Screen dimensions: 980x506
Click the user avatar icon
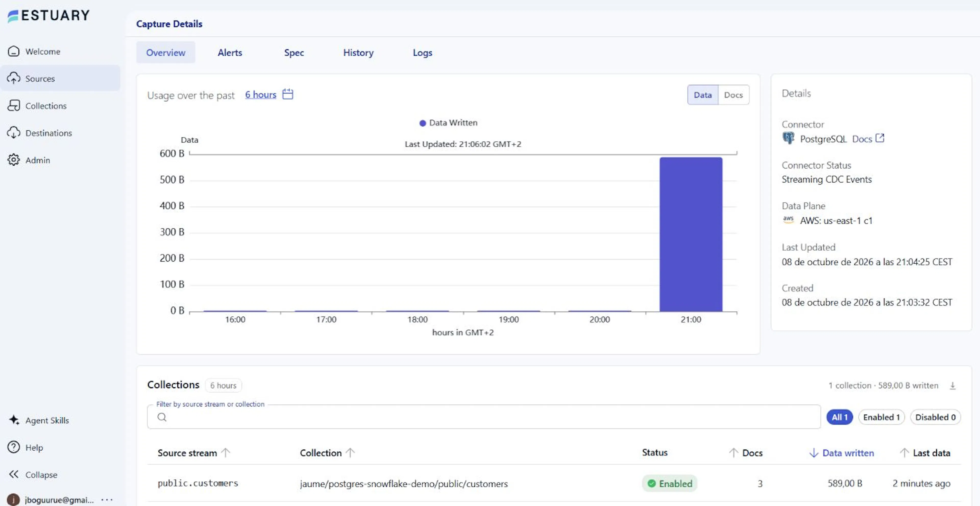click(x=13, y=500)
